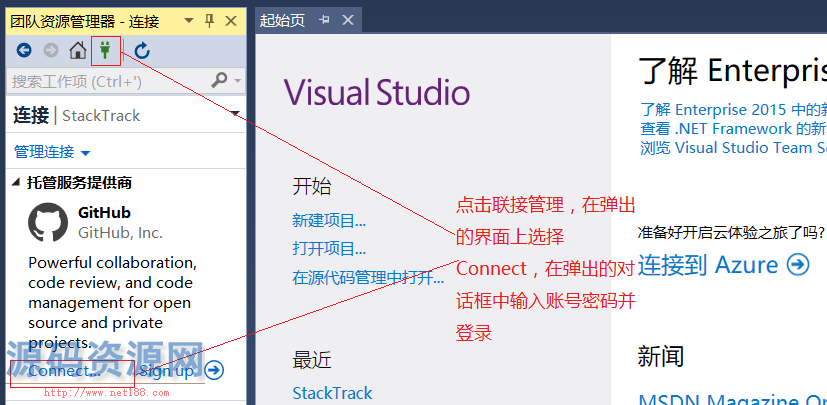827x405 pixels.
Task: Click the 开始 section heading
Action: (312, 186)
